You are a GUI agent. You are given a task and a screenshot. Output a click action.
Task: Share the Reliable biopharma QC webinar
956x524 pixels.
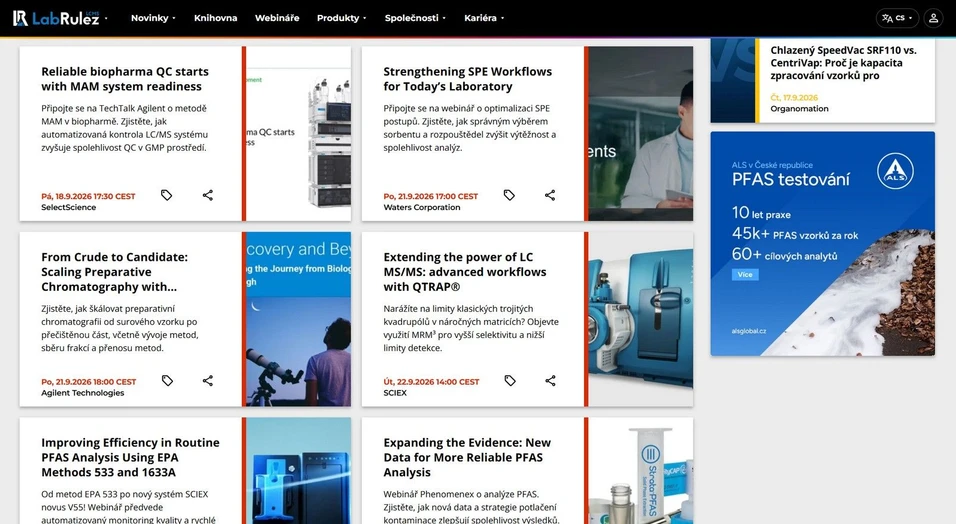click(x=208, y=195)
